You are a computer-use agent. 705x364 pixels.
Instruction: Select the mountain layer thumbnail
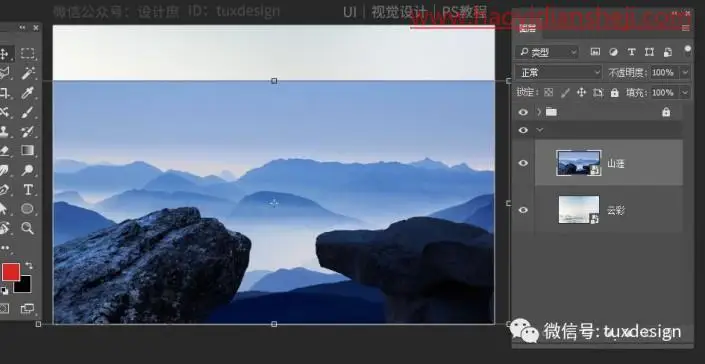[x=579, y=163]
